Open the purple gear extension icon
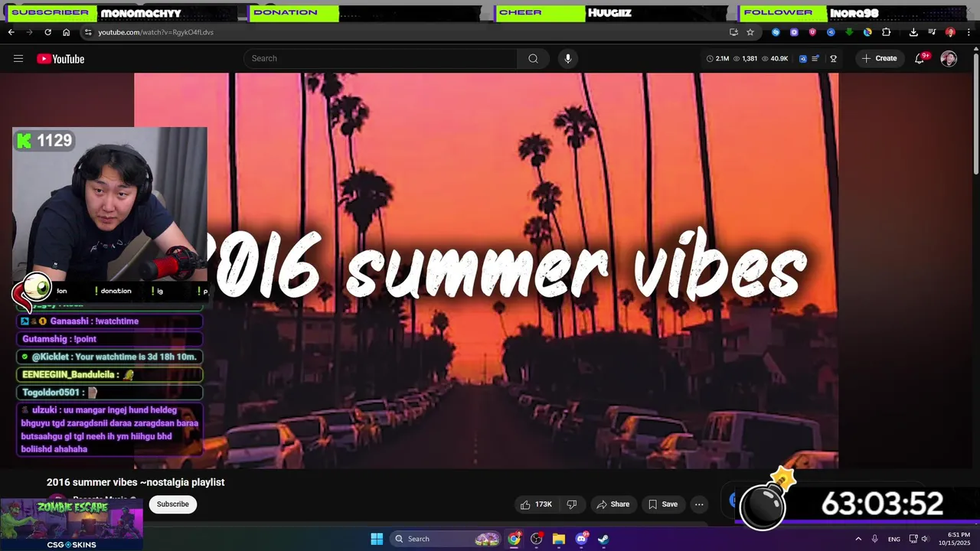This screenshot has width=980, height=551. click(794, 32)
